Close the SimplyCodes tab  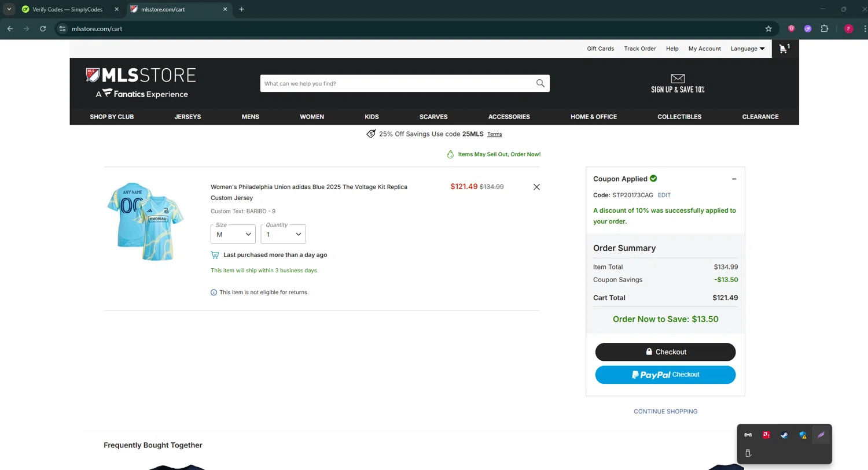point(116,9)
